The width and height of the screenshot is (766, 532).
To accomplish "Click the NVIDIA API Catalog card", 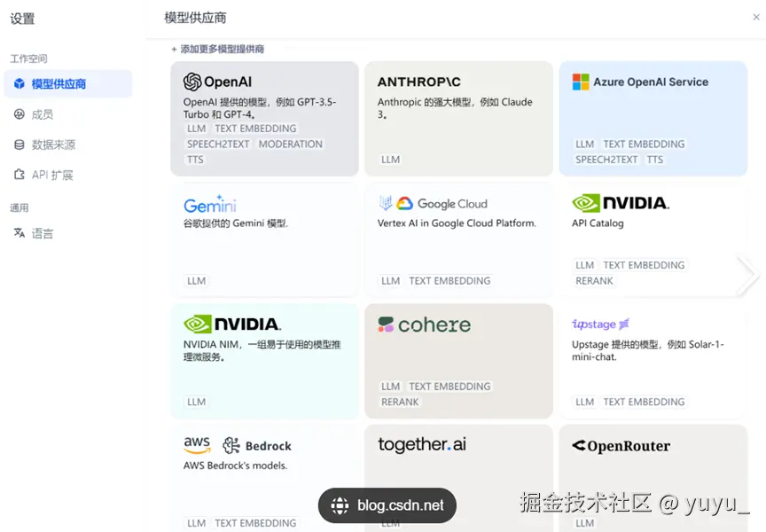I will click(653, 239).
